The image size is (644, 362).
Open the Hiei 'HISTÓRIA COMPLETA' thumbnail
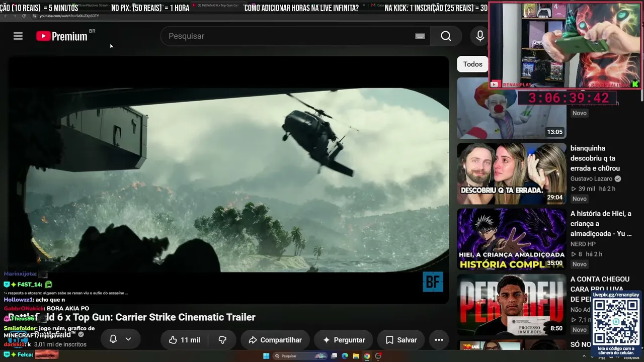(511, 239)
